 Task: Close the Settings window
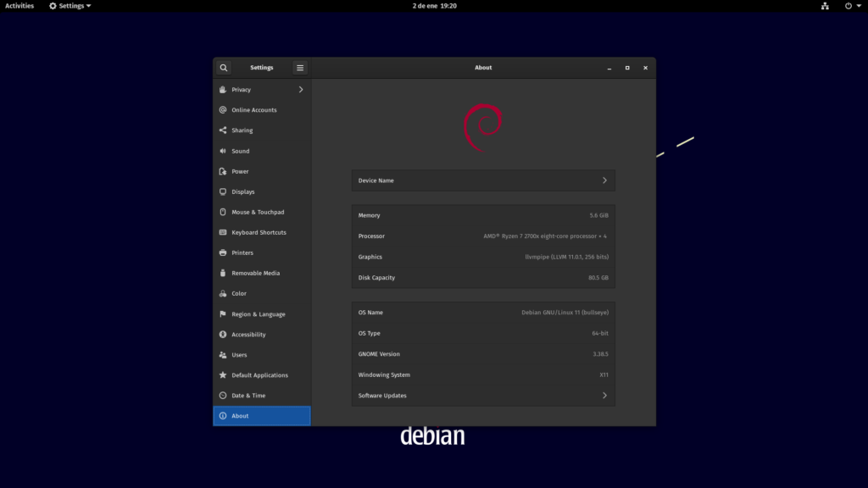tap(645, 68)
